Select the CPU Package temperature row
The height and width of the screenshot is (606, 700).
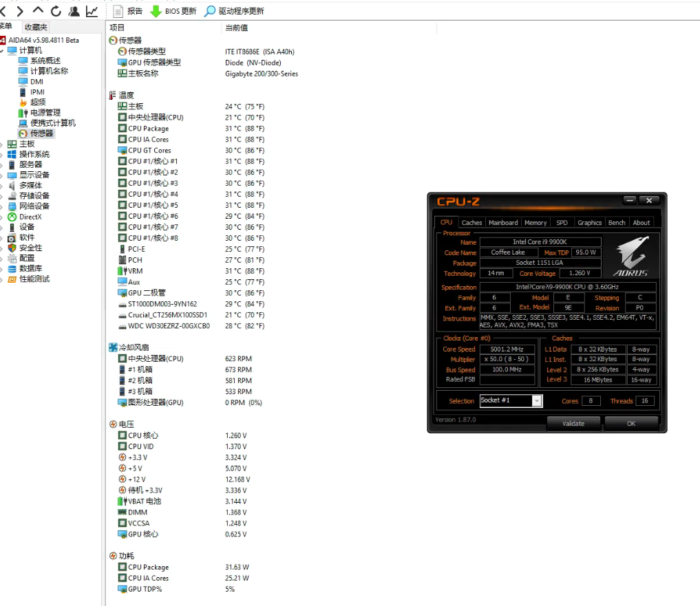pyautogui.click(x=148, y=129)
